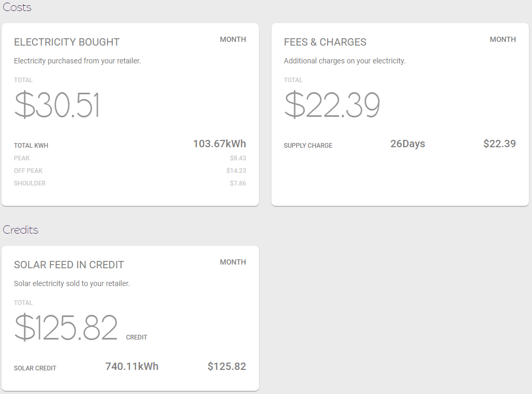Select the Costs section header
This screenshot has height=394, width=532.
click(x=16, y=7)
